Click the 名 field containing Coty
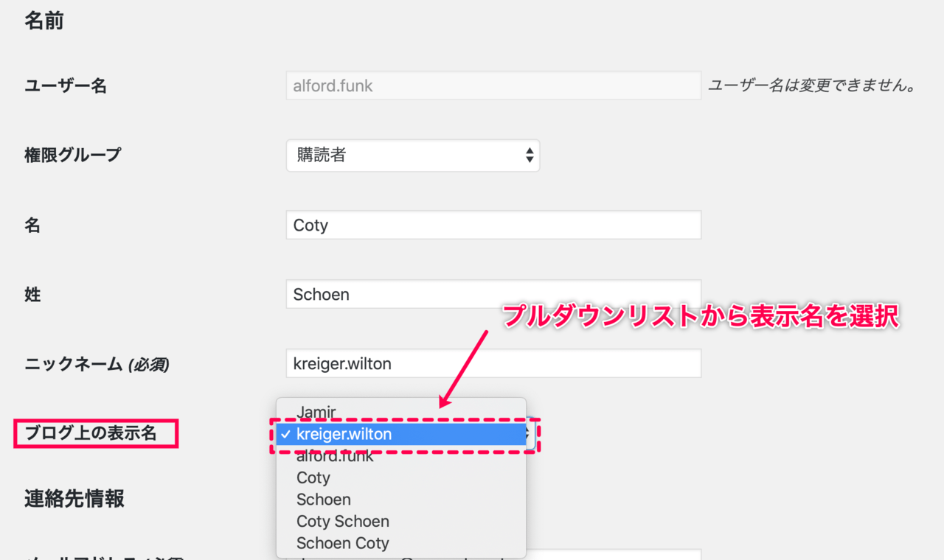The image size is (944, 560). [x=493, y=225]
